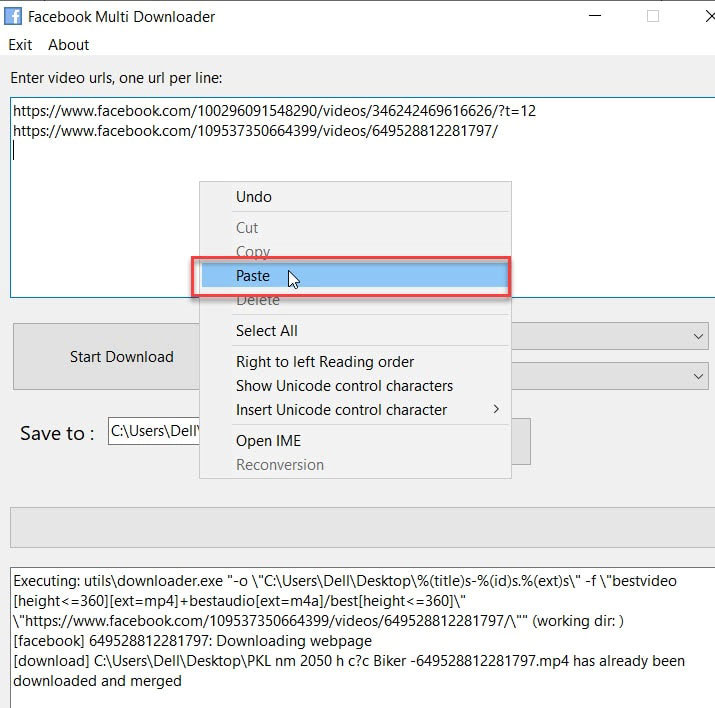Open the upper dropdown beside Start Download
Screen dimensions: 715x708
pos(610,336)
